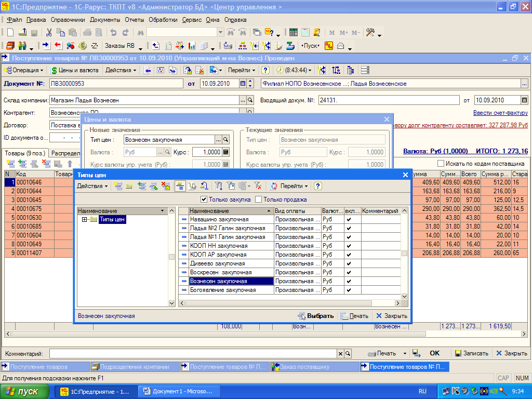This screenshot has width=532, height=399.
Task: Toggle вкл. checkmark in Богоявление закупочная row
Action: (349, 290)
